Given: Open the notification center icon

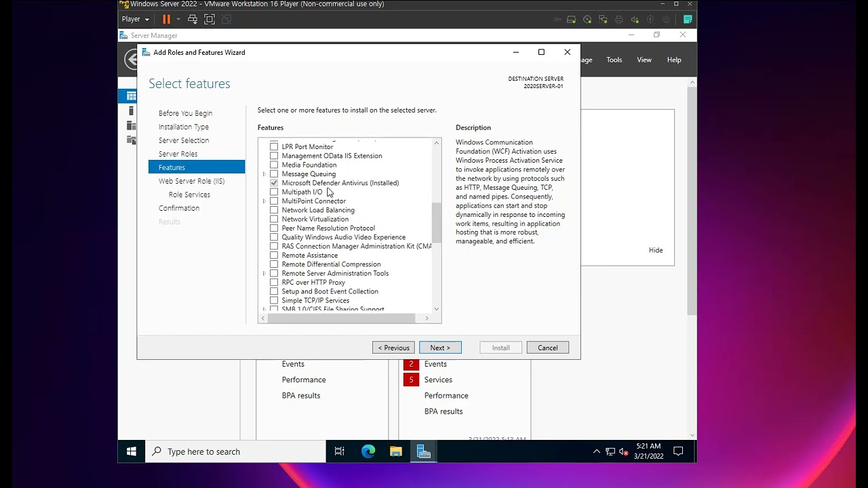Looking at the screenshot, I should [678, 451].
